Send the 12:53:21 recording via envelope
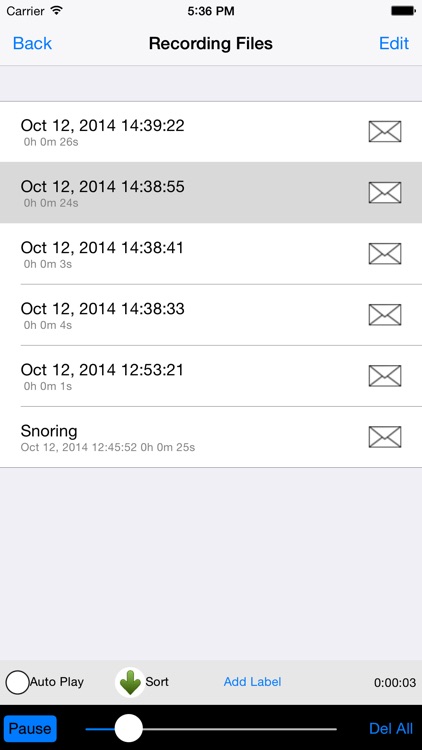The image size is (422, 750). click(385, 376)
